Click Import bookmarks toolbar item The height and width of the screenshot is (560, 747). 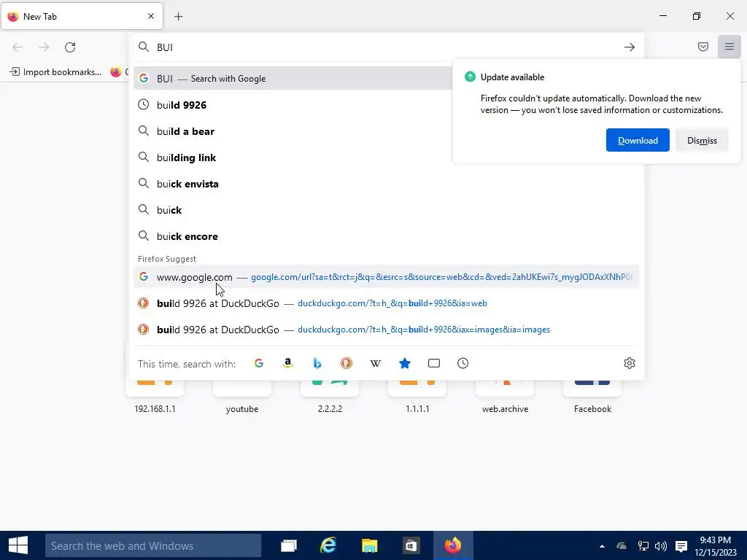click(55, 72)
